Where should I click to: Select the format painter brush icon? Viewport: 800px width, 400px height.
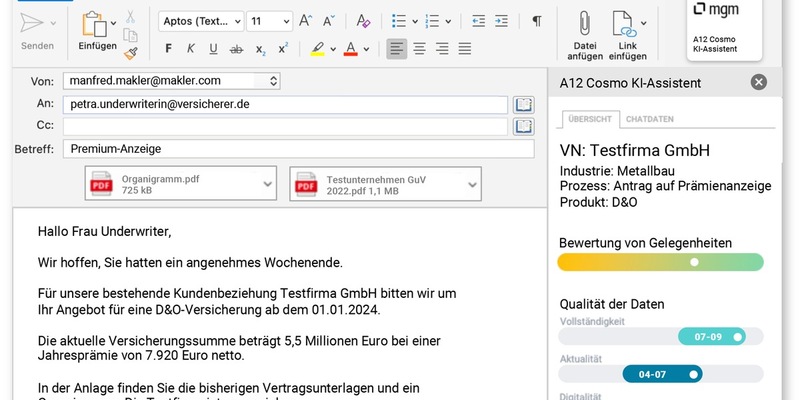tap(131, 53)
